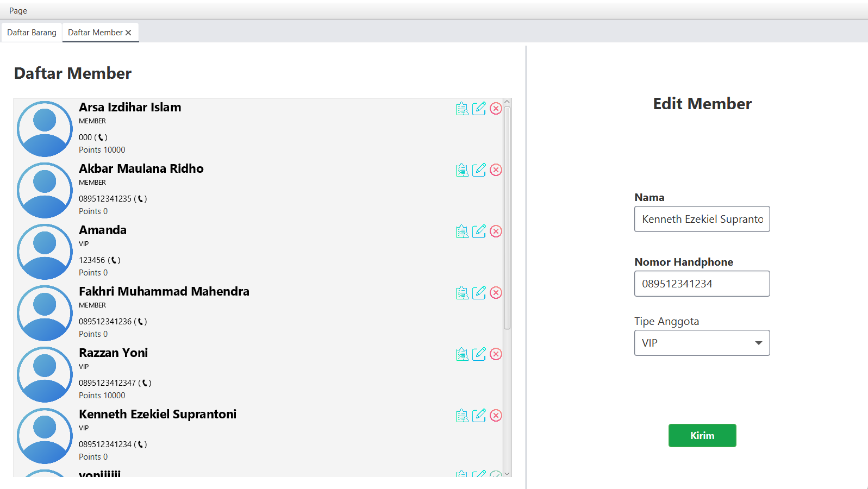
Task: Open the Page menu
Action: (18, 10)
